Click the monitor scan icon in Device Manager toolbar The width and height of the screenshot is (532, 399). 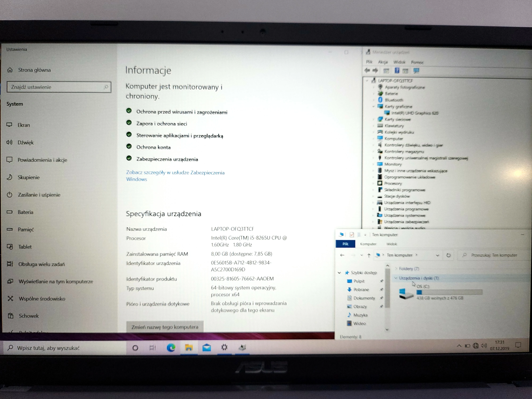coord(416,71)
